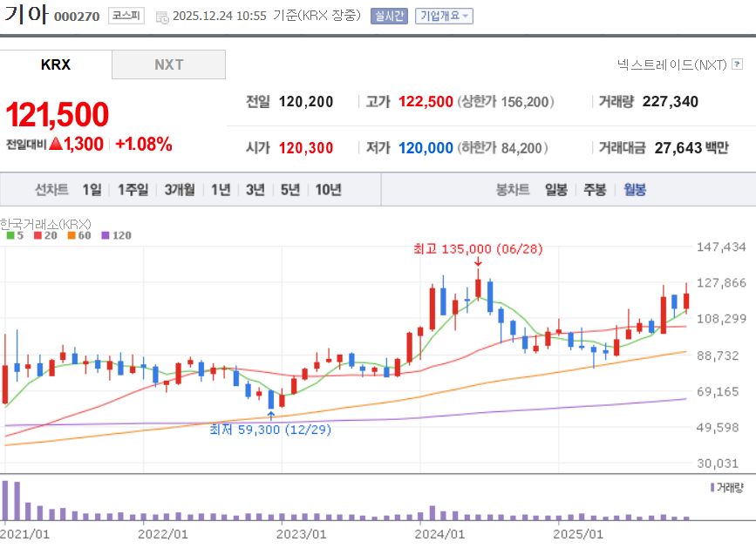Select the 5년 line chart period
The width and height of the screenshot is (756, 555).
pyautogui.click(x=290, y=189)
